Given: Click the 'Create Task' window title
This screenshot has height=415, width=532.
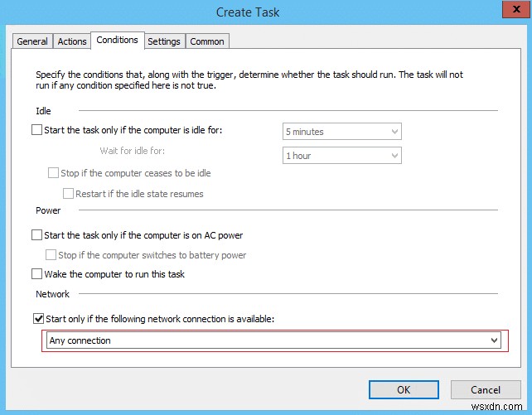Looking at the screenshot, I should [248, 12].
